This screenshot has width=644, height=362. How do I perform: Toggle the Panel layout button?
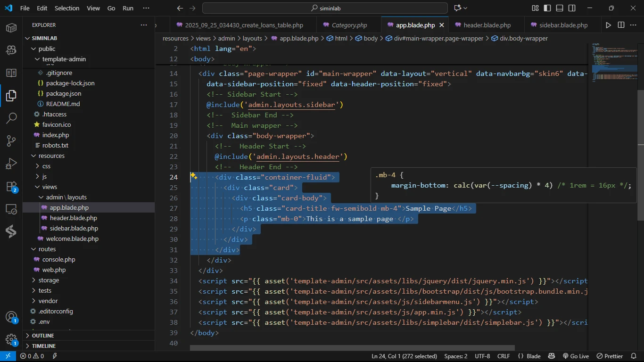tap(560, 8)
